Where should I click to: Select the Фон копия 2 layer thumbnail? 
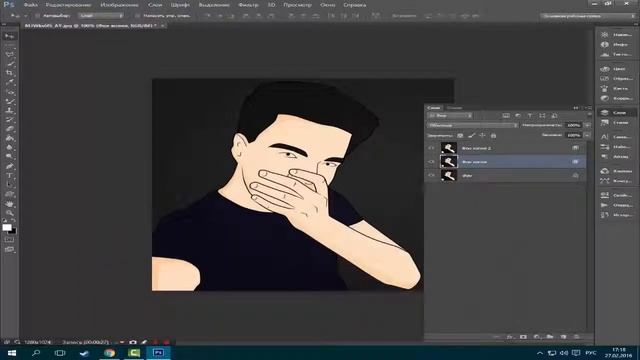pos(449,148)
